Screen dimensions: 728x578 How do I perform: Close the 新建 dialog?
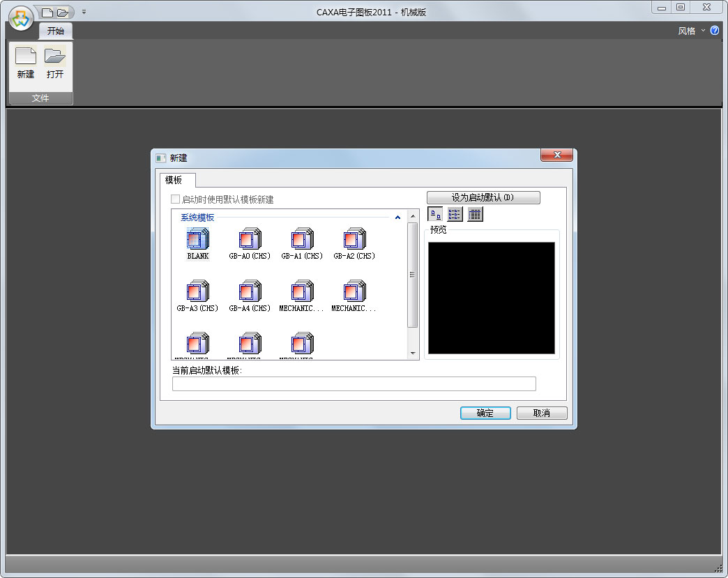[x=556, y=155]
